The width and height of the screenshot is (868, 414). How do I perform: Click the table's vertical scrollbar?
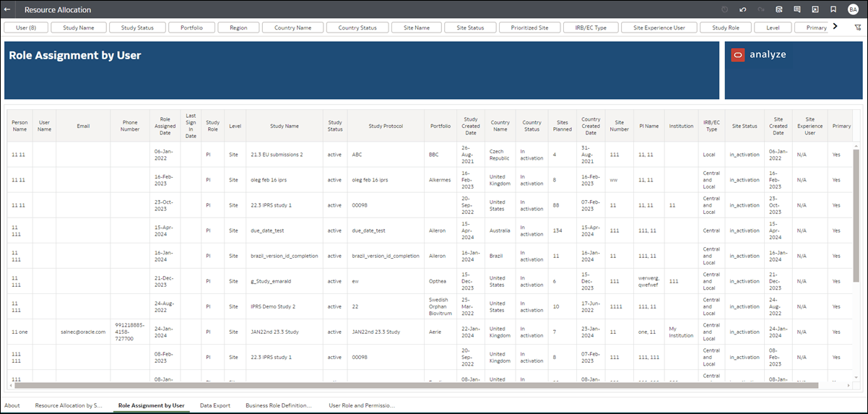point(857,217)
